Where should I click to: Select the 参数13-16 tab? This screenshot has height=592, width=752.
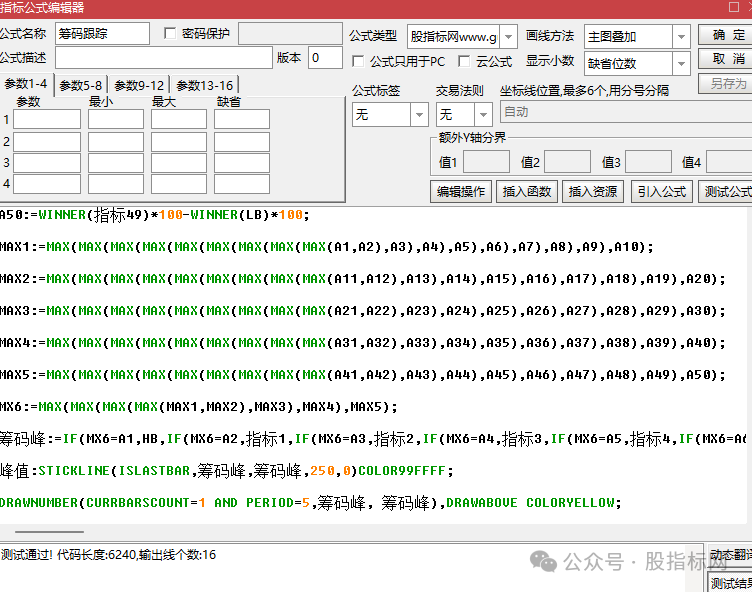coord(205,85)
